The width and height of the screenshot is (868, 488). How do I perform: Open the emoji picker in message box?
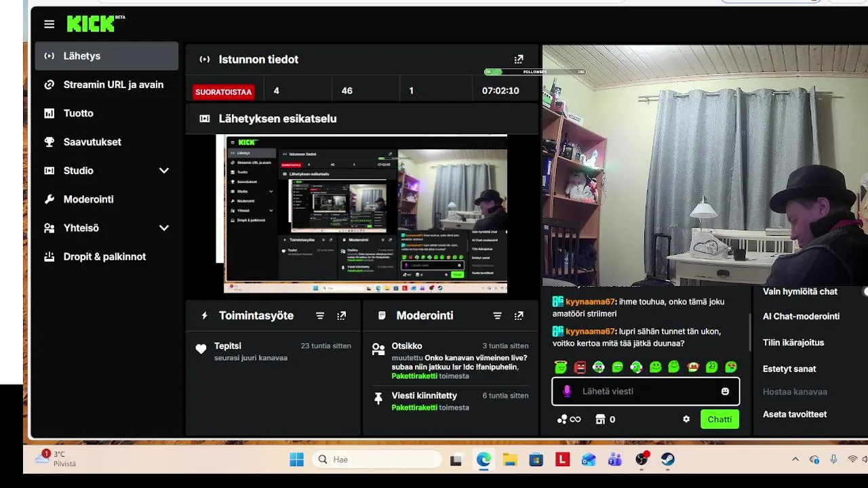pyautogui.click(x=725, y=391)
